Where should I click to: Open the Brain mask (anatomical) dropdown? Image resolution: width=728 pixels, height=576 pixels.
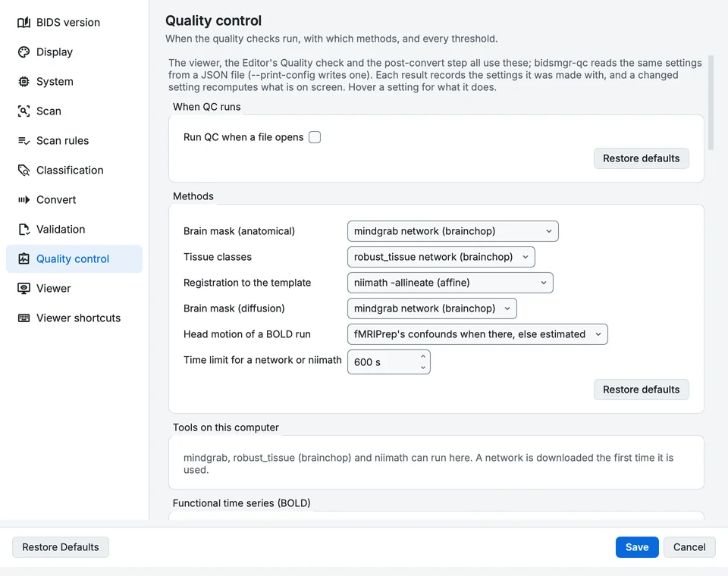click(x=453, y=231)
